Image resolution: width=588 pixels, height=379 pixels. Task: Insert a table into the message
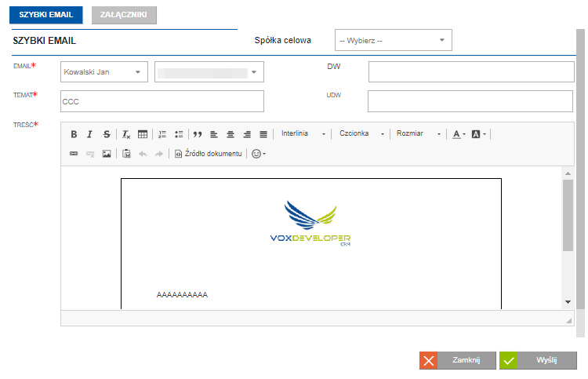tap(143, 134)
